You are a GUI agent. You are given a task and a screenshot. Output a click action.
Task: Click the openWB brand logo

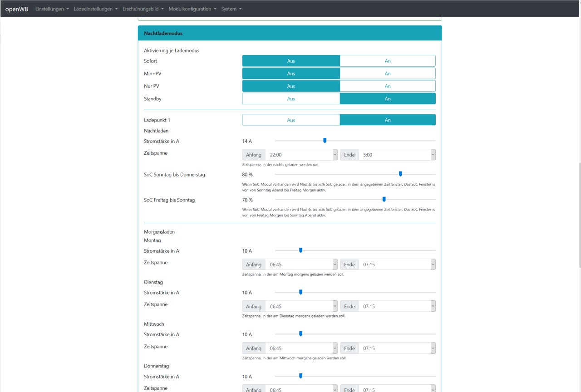pyautogui.click(x=16, y=9)
